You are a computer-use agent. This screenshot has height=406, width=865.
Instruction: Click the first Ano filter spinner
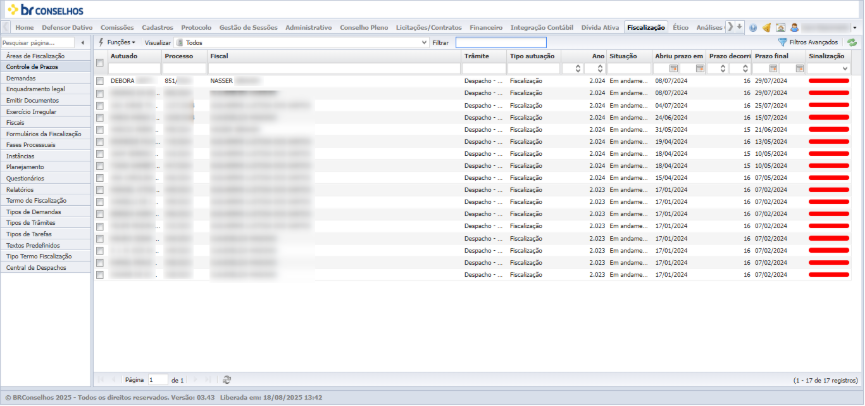pos(578,68)
